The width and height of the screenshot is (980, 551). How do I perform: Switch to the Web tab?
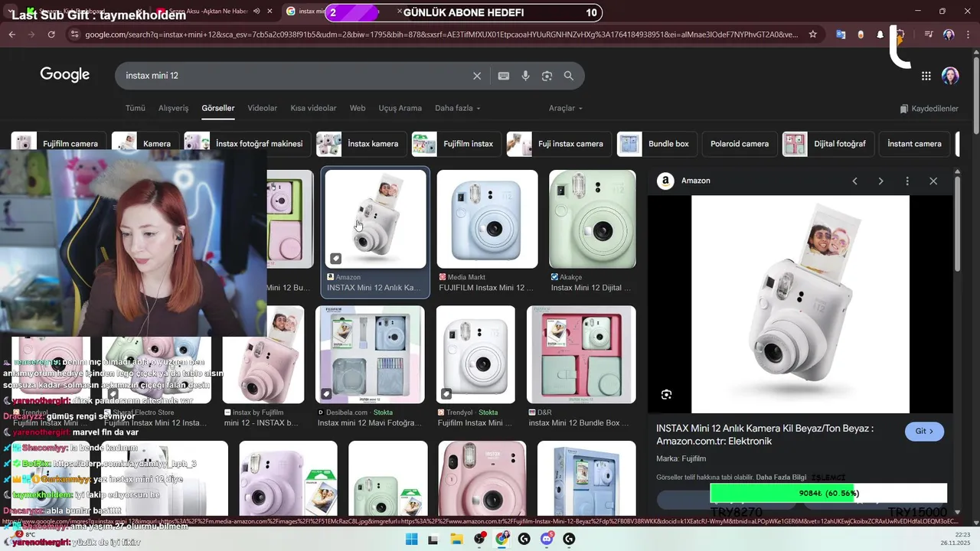point(358,108)
